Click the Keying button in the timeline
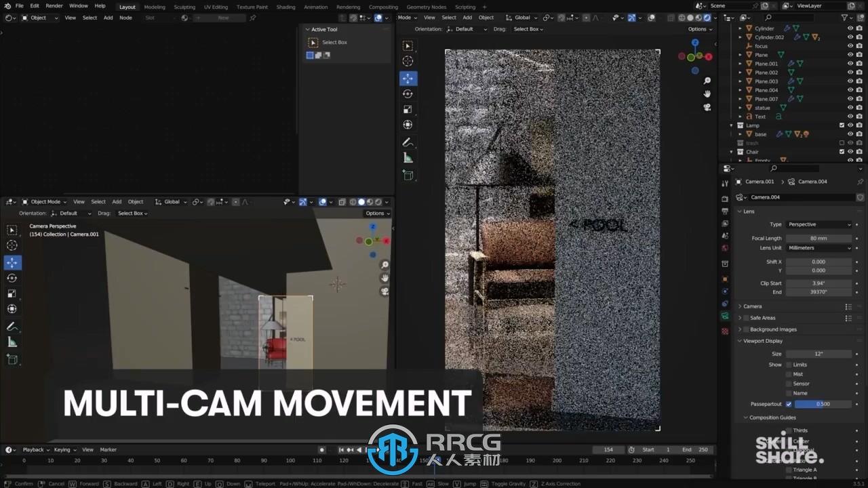This screenshot has height=488, width=868. click(64, 449)
